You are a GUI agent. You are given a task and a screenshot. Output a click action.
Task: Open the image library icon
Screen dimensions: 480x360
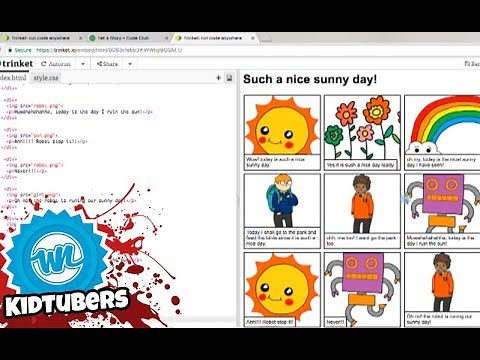(229, 78)
